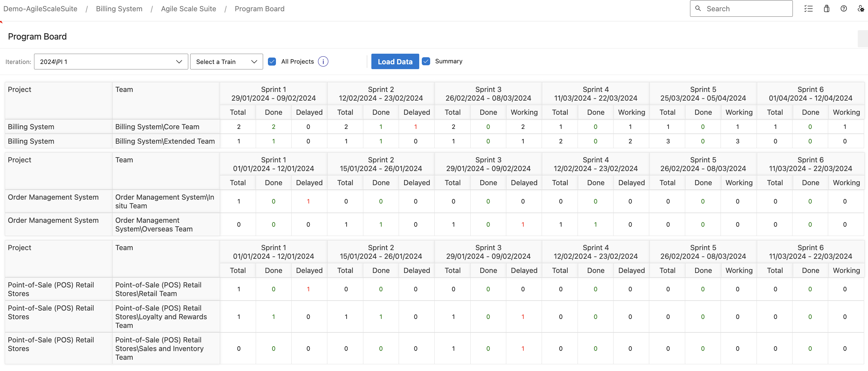
Task: Navigate to Billing System breadcrumb
Action: pyautogui.click(x=119, y=9)
